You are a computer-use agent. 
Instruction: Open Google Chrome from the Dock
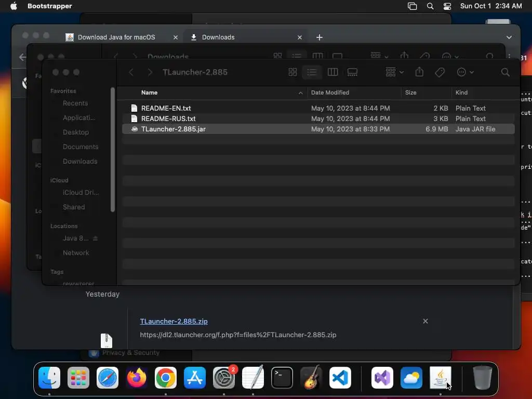[166, 378]
